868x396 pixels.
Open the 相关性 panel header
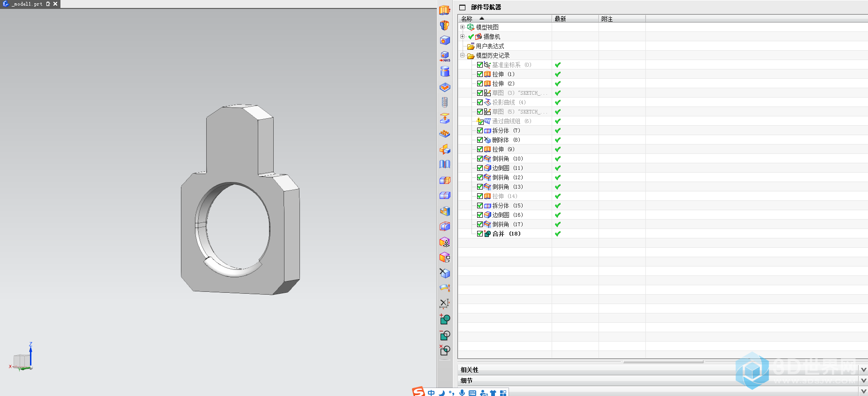[x=658, y=370]
